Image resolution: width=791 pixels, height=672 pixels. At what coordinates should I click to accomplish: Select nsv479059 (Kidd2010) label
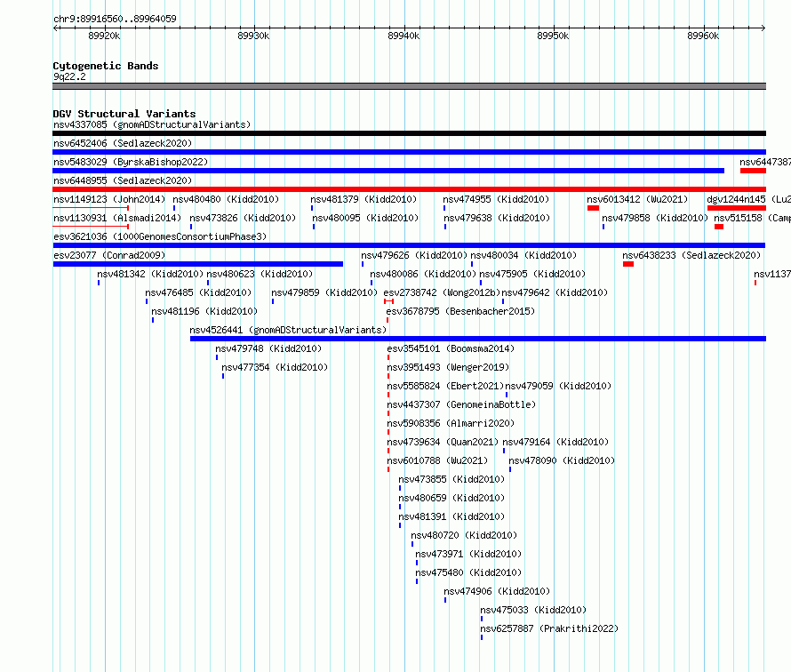tap(558, 386)
